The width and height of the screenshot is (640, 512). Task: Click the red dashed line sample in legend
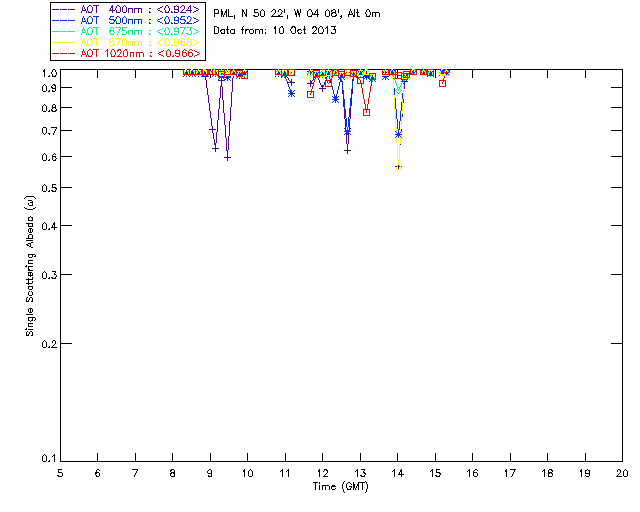[64, 53]
